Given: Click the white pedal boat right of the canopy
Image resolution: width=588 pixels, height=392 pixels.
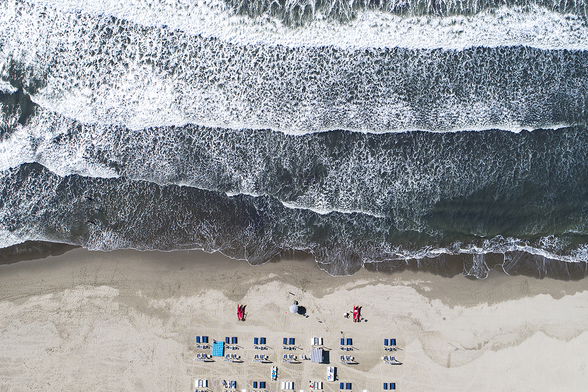Looking at the screenshot, I should 331,373.
